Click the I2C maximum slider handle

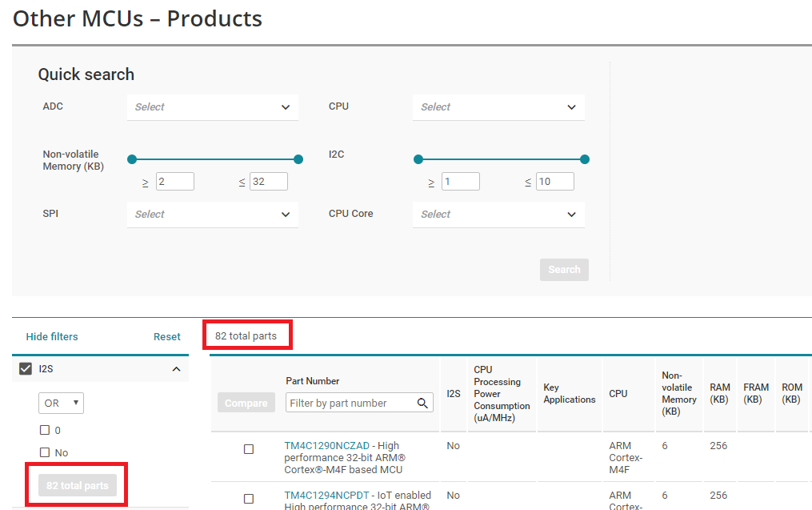tap(585, 159)
